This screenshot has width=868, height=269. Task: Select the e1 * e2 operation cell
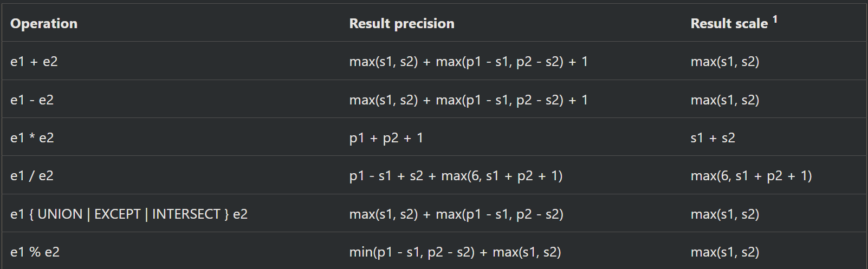pos(32,138)
